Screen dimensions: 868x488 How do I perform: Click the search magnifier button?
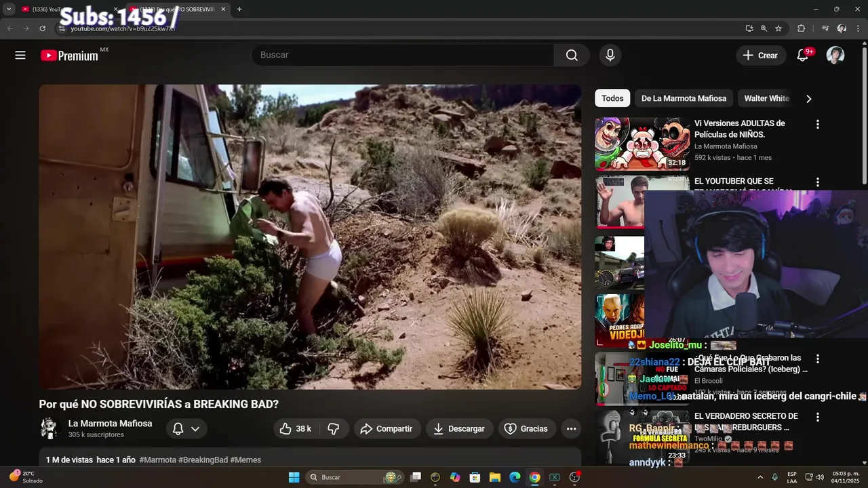pos(572,56)
